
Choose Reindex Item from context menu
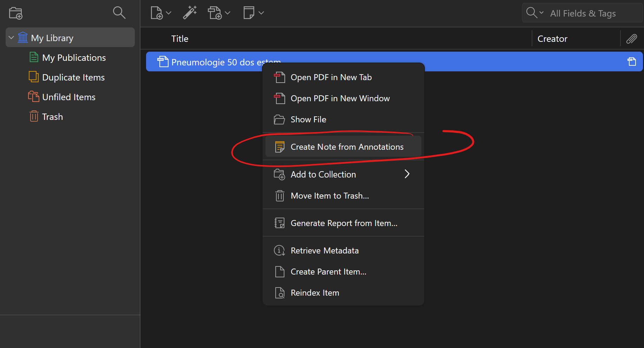343,293
